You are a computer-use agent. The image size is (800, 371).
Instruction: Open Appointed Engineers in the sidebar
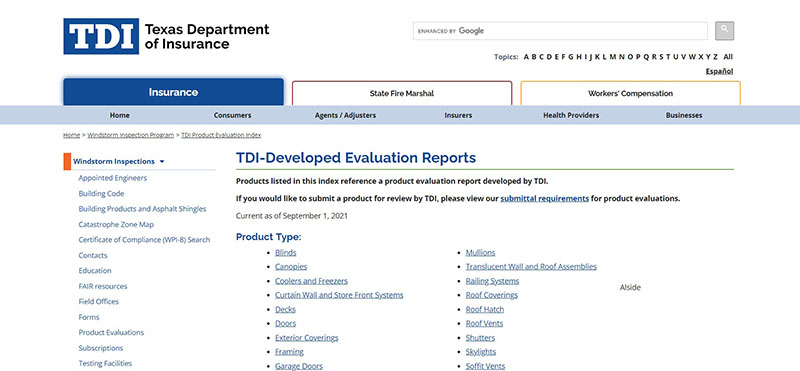tap(113, 178)
